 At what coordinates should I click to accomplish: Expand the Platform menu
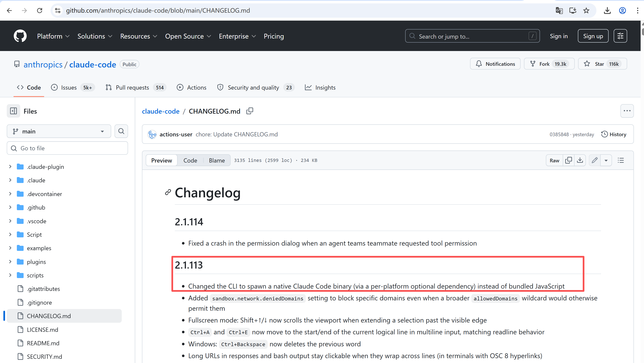pos(53,36)
